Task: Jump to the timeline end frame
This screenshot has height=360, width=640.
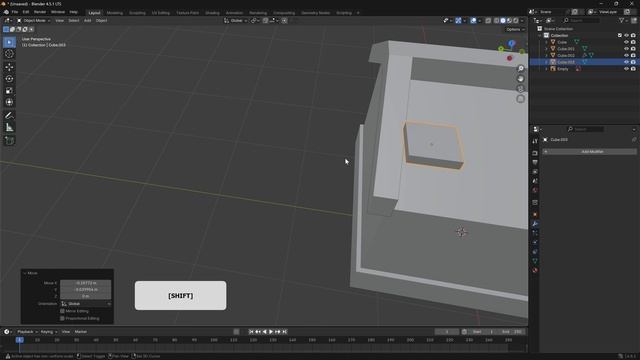Action: [x=285, y=332]
